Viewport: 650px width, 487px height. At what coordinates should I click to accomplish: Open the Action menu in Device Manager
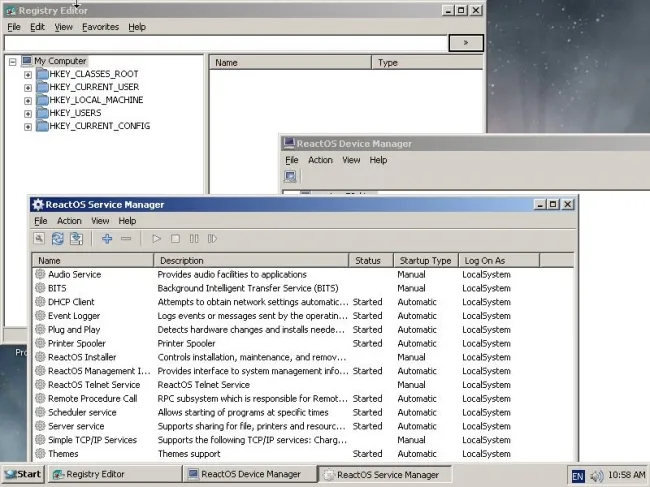pos(320,160)
